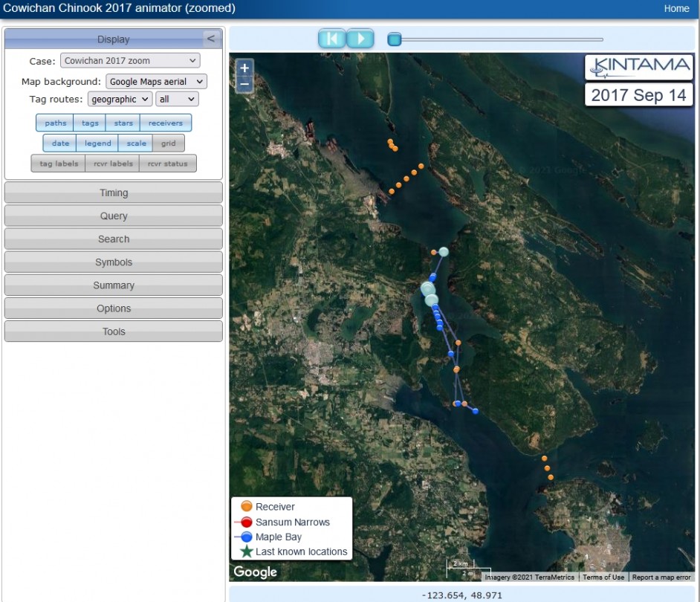Zoom out on the map
Viewport: 700px width, 602px height.
click(x=244, y=84)
